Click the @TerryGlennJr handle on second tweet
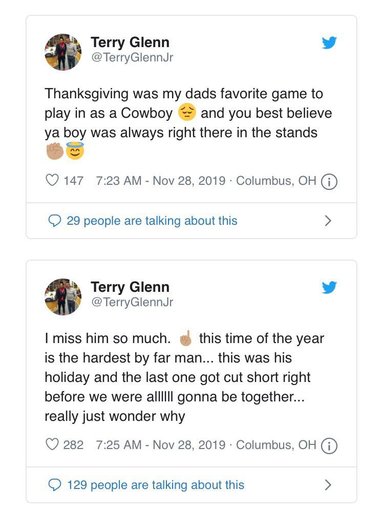Viewport: 384px width, 512px height. 132,302
